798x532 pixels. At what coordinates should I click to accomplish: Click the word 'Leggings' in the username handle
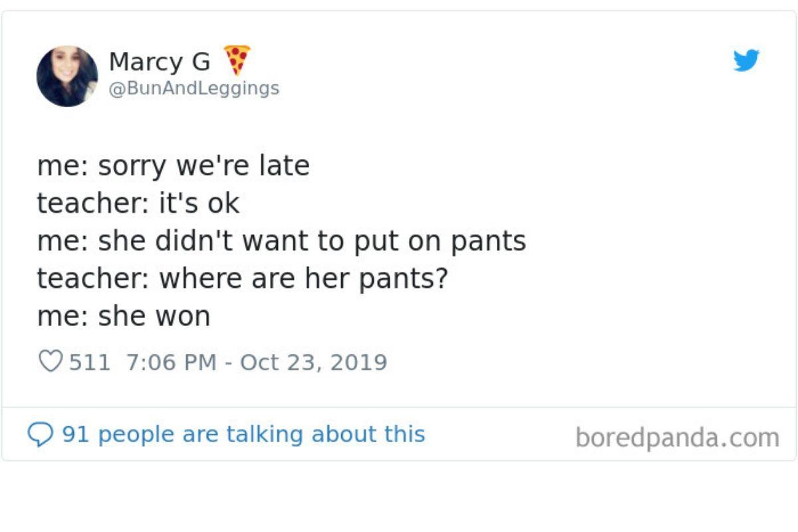(x=237, y=88)
